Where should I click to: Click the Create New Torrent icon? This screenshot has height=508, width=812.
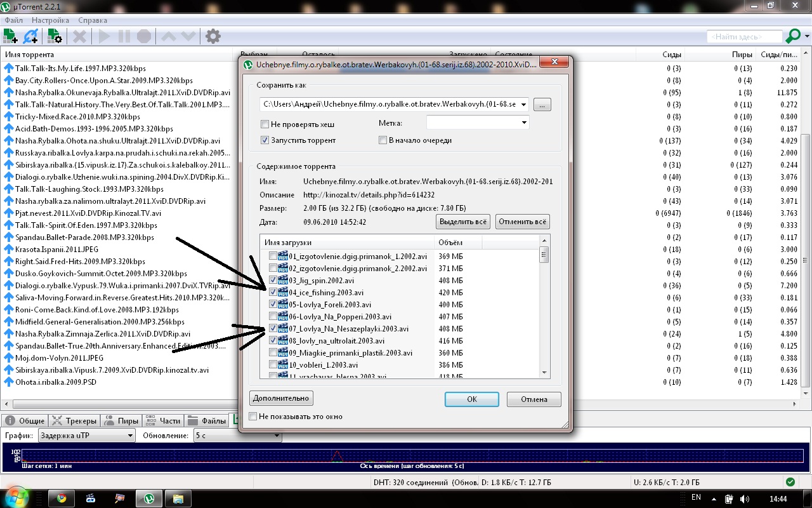point(55,36)
